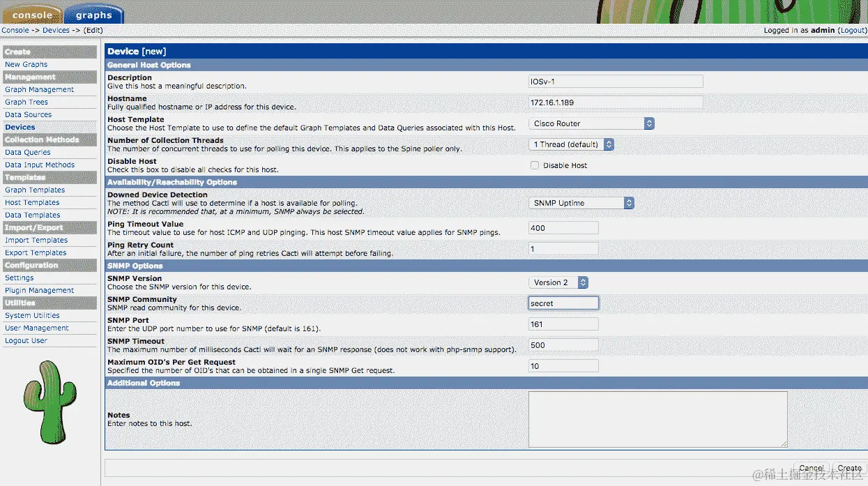
Task: Click inside the Notes text area
Action: tap(658, 419)
